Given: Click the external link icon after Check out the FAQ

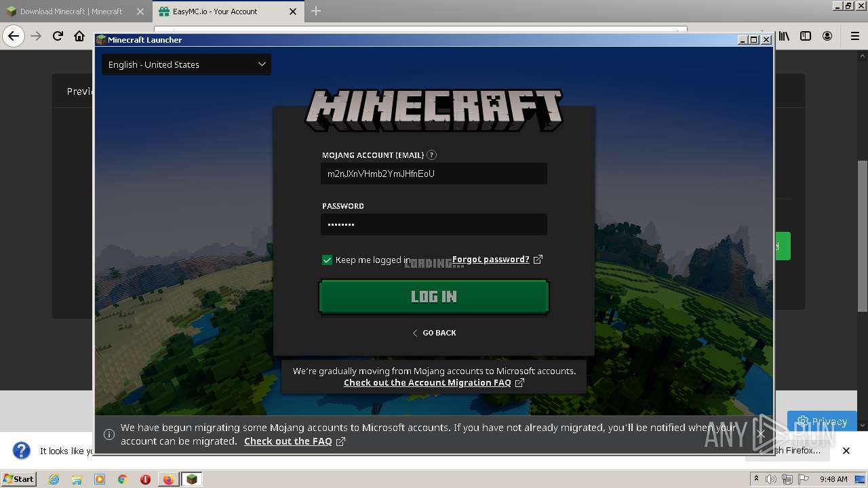Looking at the screenshot, I should coord(341,441).
